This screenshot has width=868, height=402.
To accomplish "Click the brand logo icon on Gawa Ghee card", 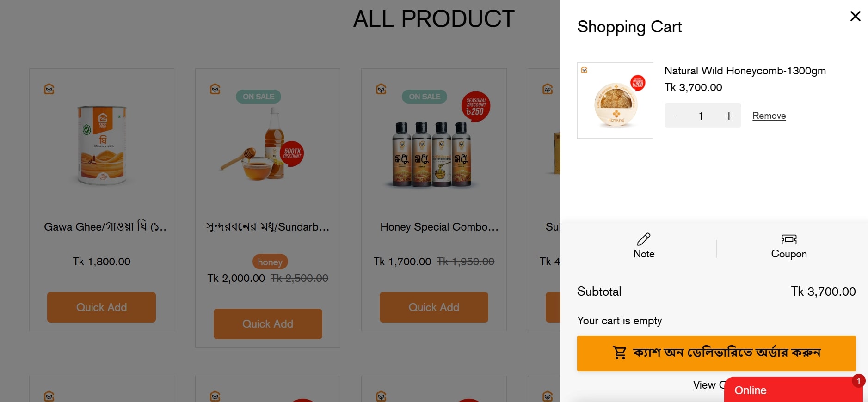I will (x=49, y=89).
